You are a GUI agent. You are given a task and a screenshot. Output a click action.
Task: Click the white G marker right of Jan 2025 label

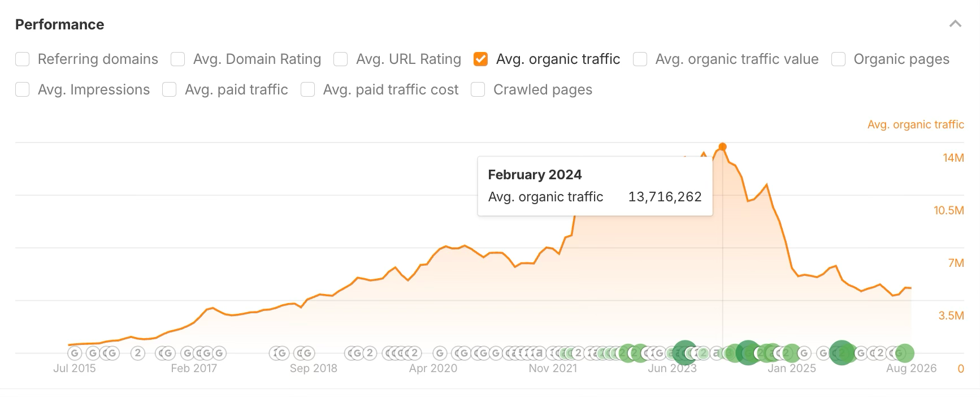(x=804, y=353)
